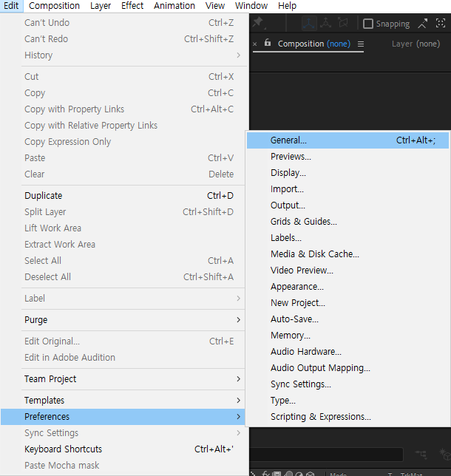Click the snap to edges extension icon
Screen dimensions: 451x476
[422, 24]
